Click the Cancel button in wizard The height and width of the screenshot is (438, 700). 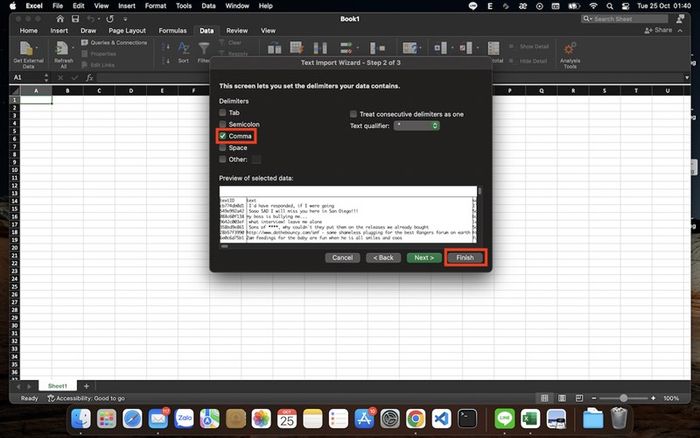[x=342, y=257]
